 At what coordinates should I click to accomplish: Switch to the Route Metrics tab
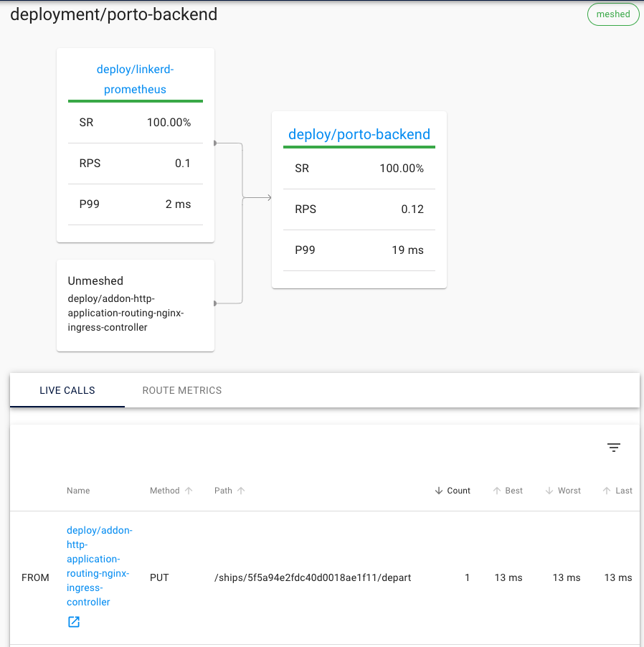tap(182, 390)
